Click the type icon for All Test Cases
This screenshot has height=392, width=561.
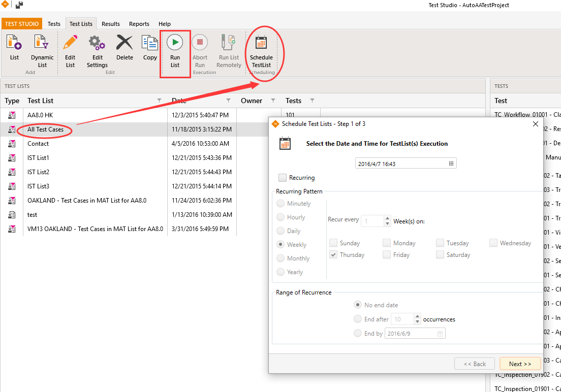point(12,129)
